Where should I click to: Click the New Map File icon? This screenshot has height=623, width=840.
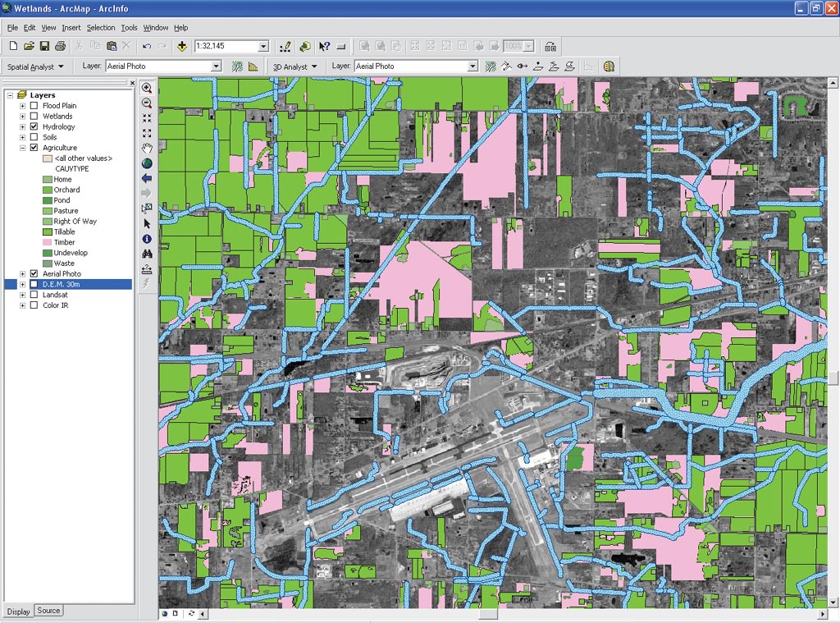[13, 46]
